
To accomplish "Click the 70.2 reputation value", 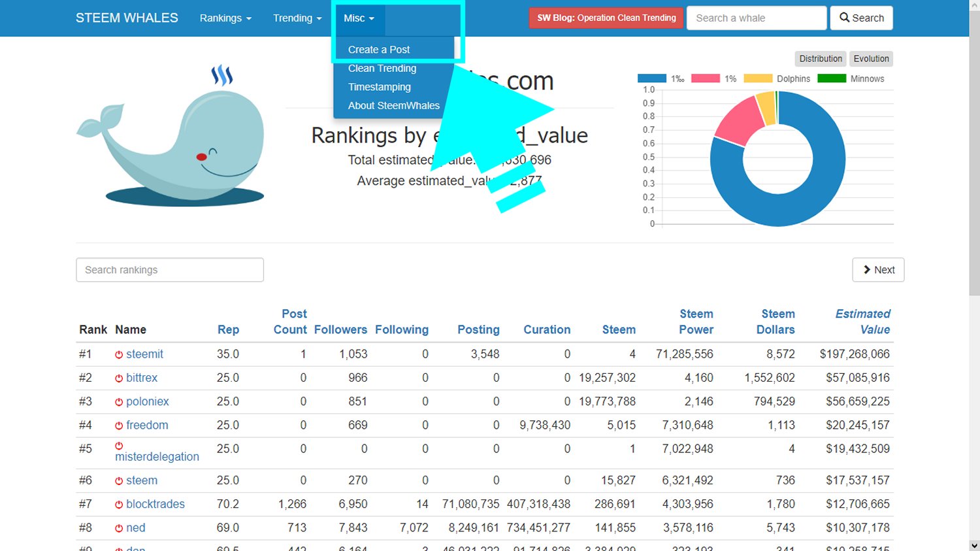I will click(x=228, y=504).
